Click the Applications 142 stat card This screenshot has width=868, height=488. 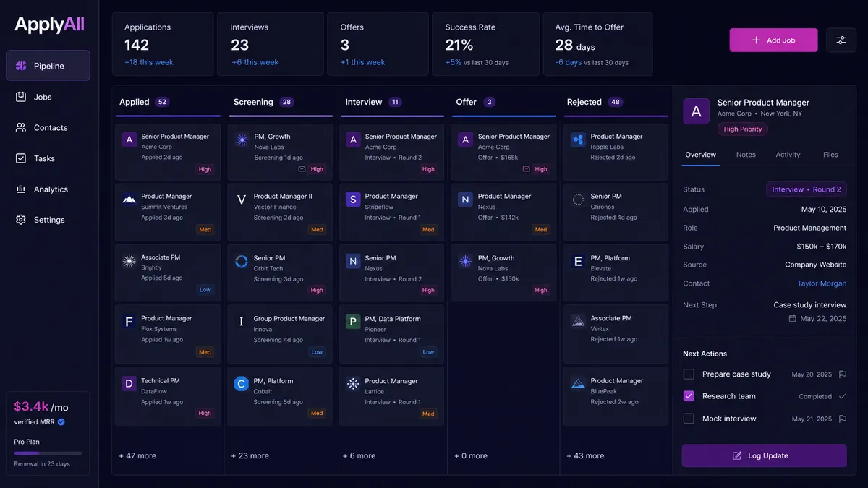click(163, 44)
